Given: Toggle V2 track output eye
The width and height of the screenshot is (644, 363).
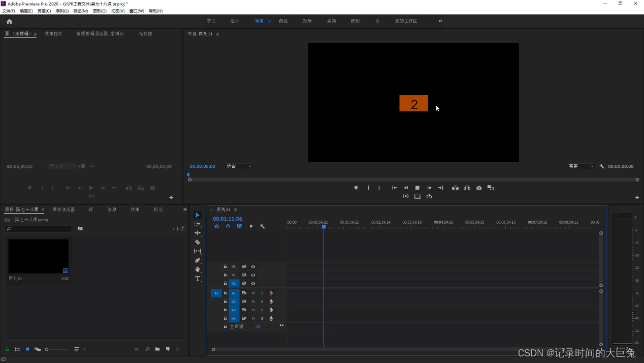Looking at the screenshot, I should coord(253,275).
